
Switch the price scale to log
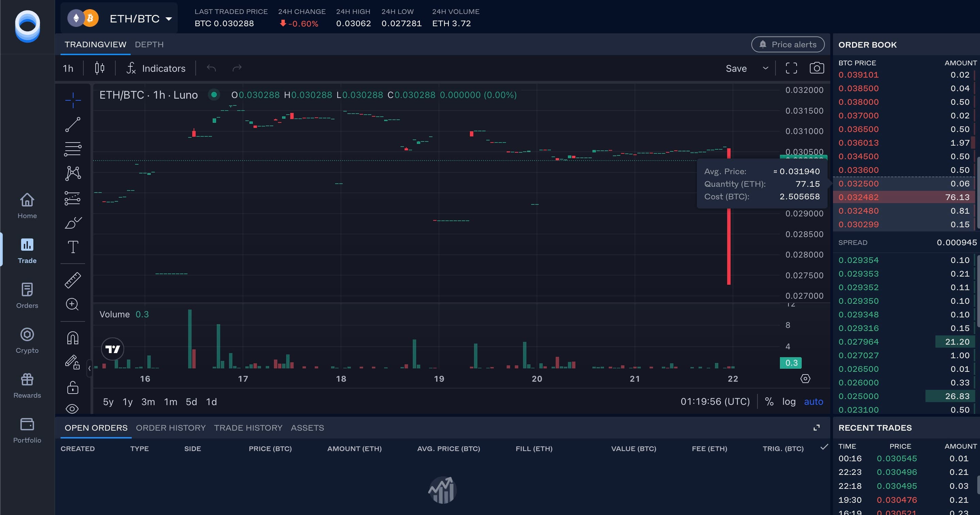click(789, 401)
